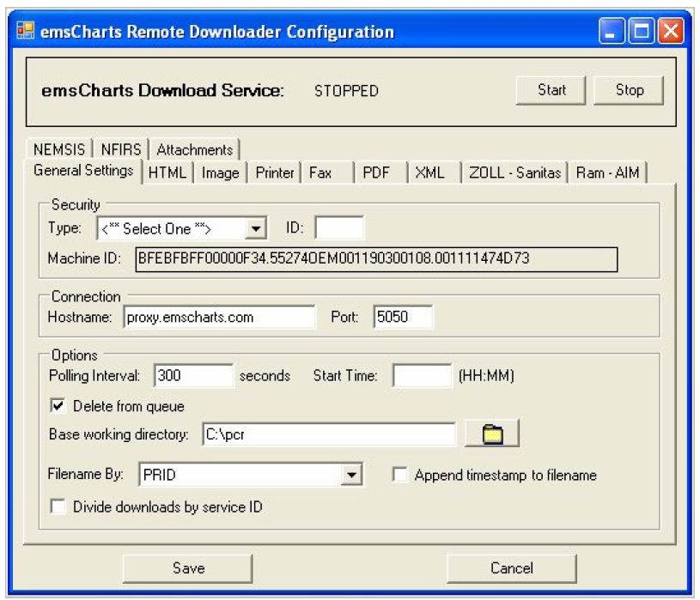Click the Hostname input field
This screenshot has width=700, height=600.
coord(220,318)
